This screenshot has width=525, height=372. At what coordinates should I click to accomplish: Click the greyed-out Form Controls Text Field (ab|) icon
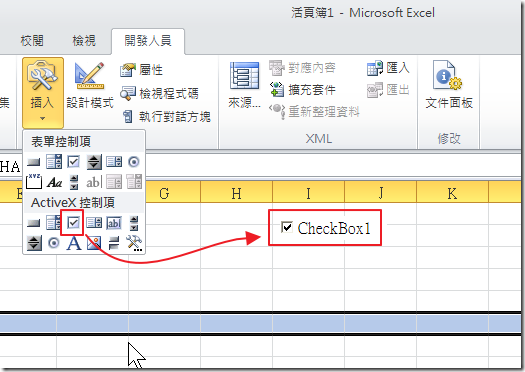point(94,182)
